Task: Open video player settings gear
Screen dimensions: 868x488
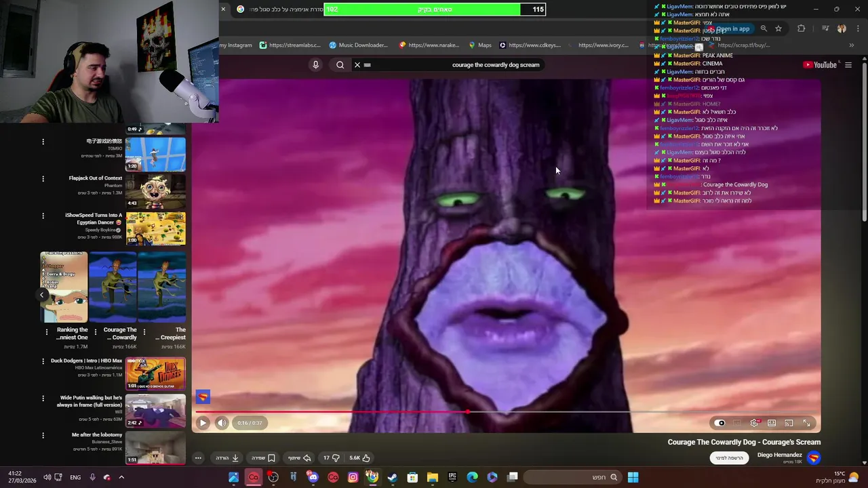Action: tap(754, 423)
